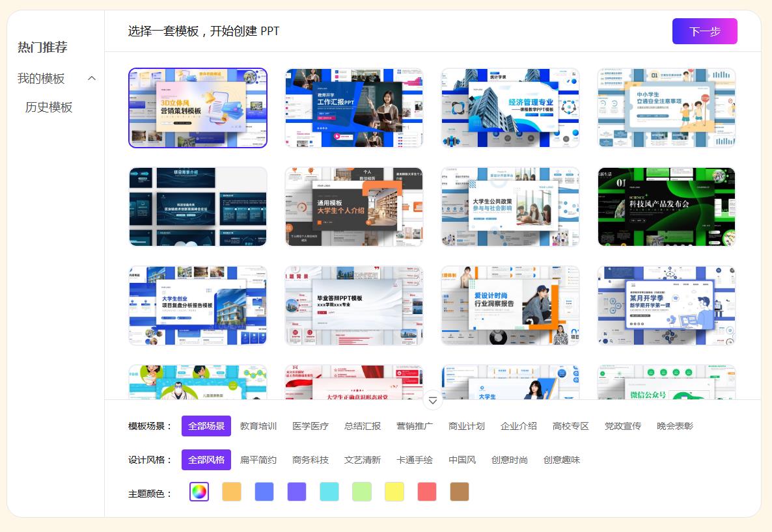
Task: Filter scenes by 教育培训
Action: (258, 426)
